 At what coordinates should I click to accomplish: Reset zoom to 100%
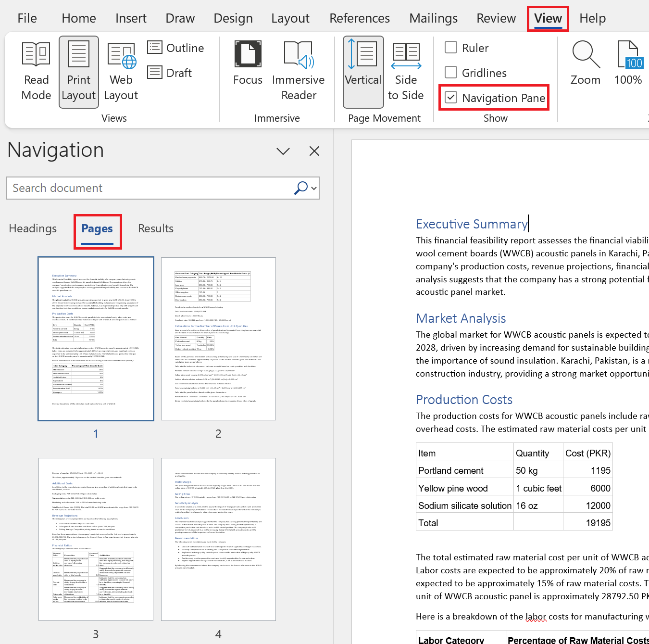[627, 63]
